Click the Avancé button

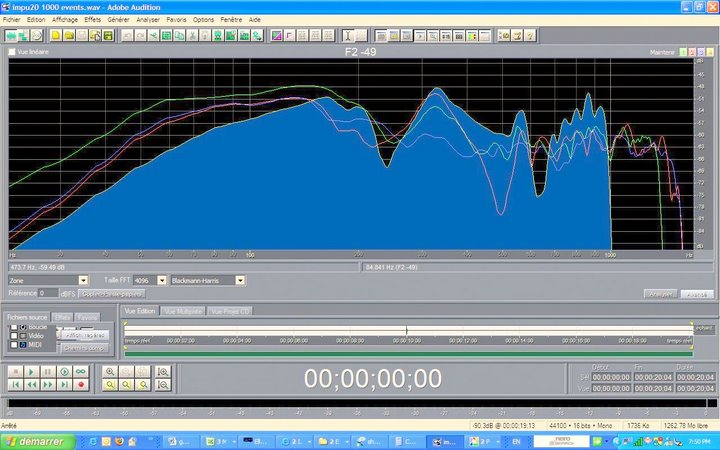[697, 294]
